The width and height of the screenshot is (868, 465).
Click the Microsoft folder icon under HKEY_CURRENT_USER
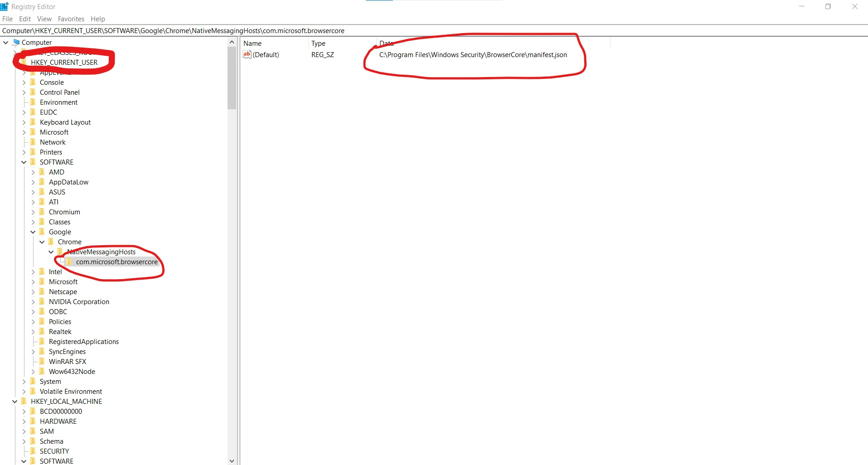(x=33, y=132)
